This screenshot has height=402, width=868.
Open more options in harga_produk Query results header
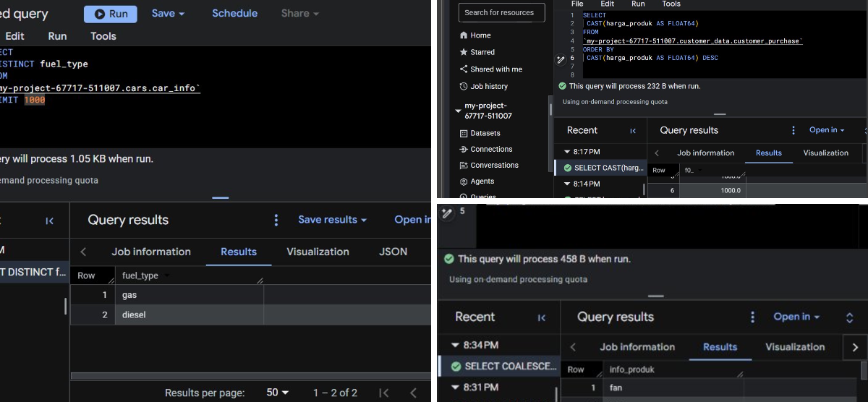pyautogui.click(x=793, y=131)
